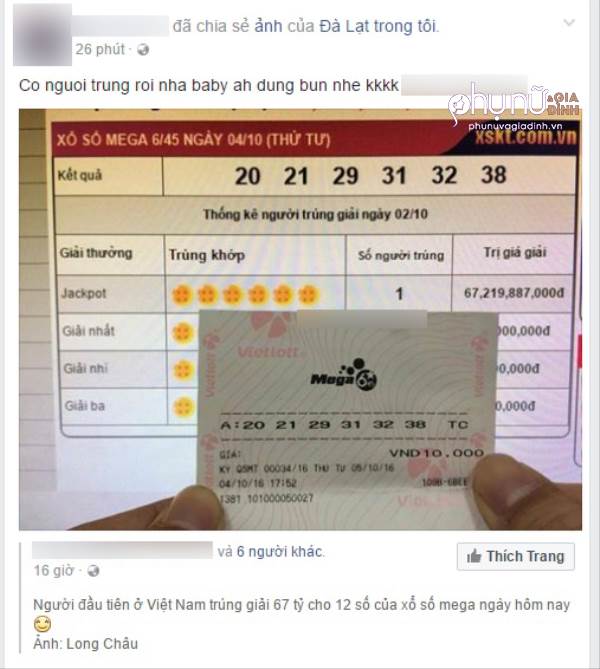
Task: Click the Mega 6/45 logo on the ticket
Action: tap(344, 375)
